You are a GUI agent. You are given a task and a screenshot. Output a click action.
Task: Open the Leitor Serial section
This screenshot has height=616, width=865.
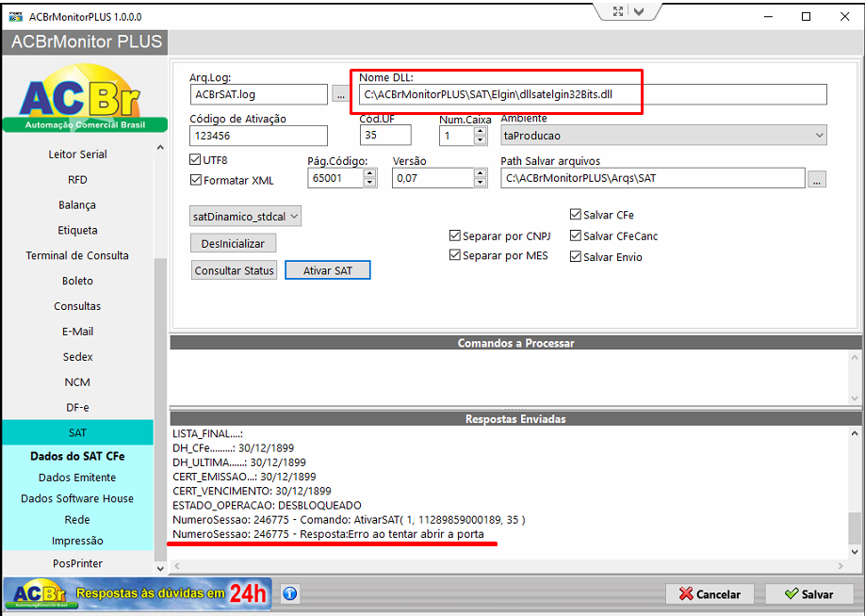(x=78, y=154)
